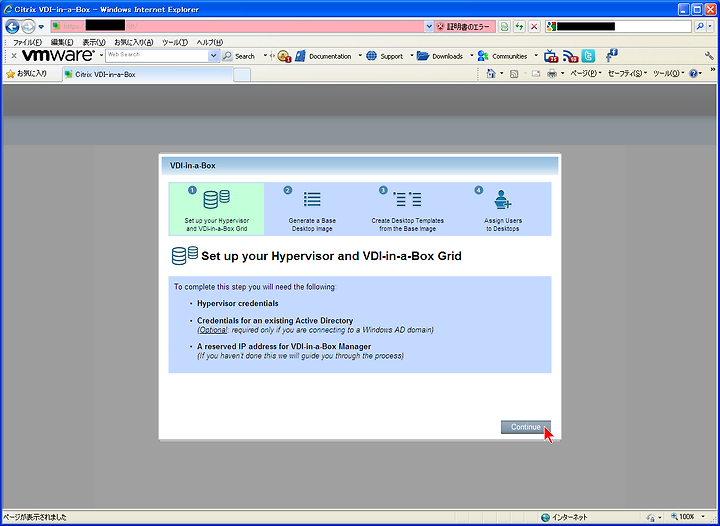The width and height of the screenshot is (720, 526).
Task: Select the Citrix VDI-in-a-Box tab
Action: click(148, 74)
